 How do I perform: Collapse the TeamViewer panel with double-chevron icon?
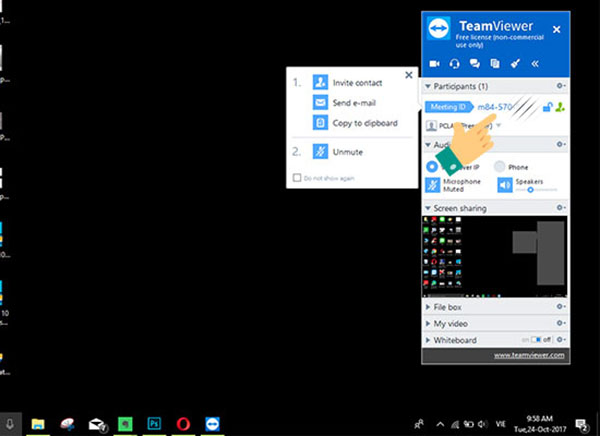[x=535, y=64]
